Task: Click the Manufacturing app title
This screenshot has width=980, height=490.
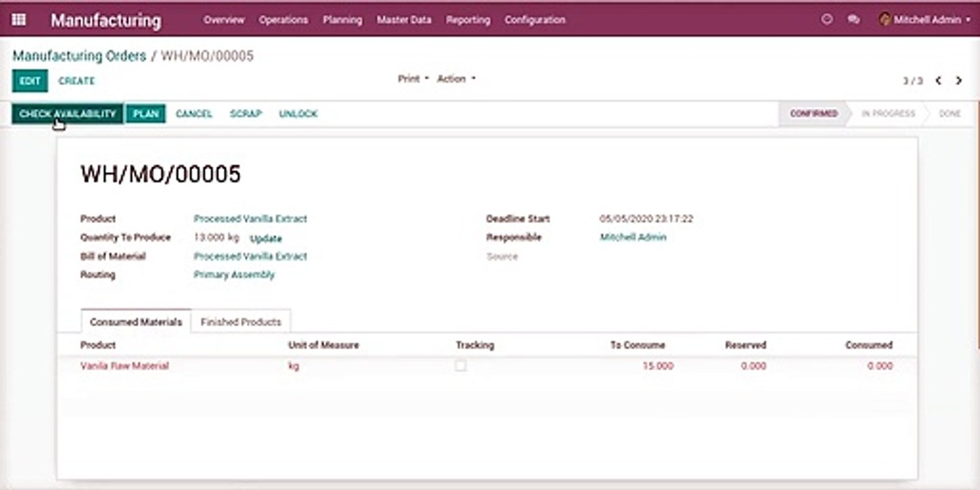Action: pos(106,20)
